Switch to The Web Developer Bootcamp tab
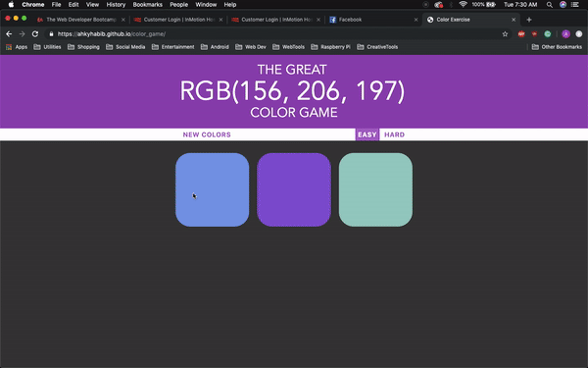Viewport: 588px width, 368px height. (81, 20)
